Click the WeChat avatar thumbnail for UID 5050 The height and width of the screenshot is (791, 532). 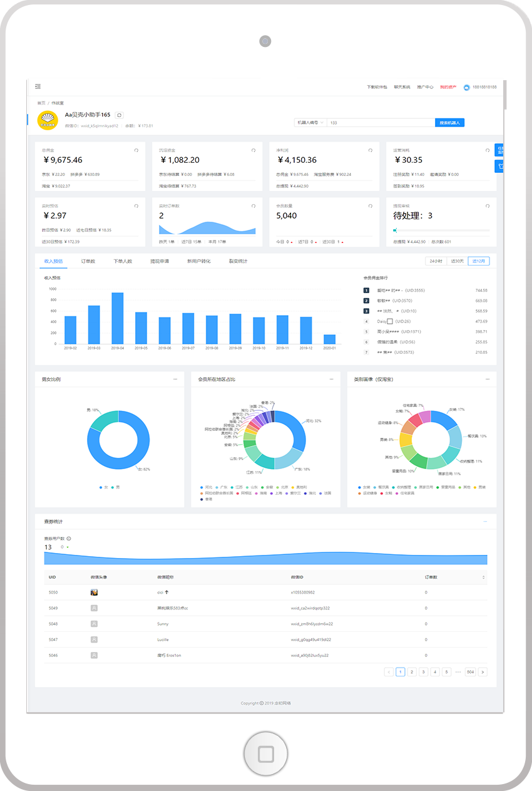pos(94,592)
